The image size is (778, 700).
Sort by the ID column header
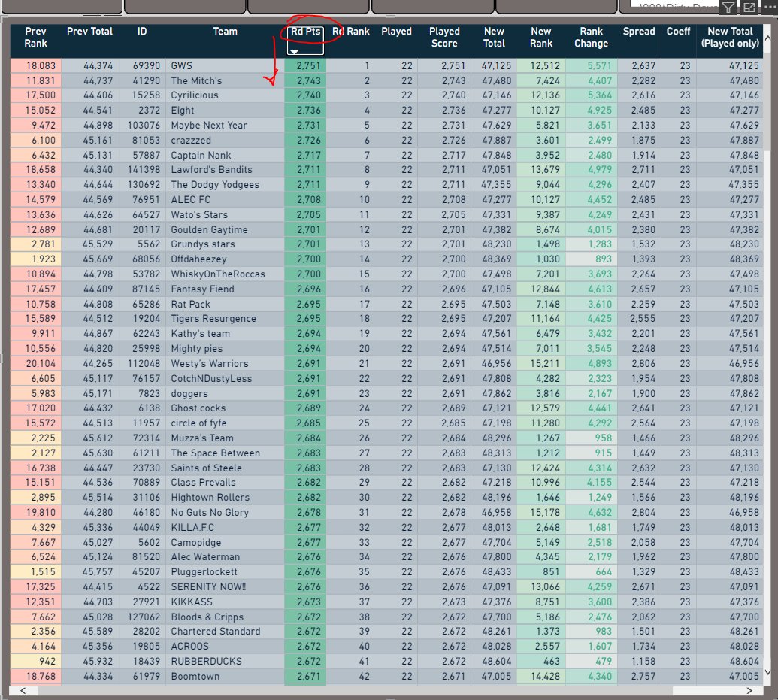tap(142, 31)
